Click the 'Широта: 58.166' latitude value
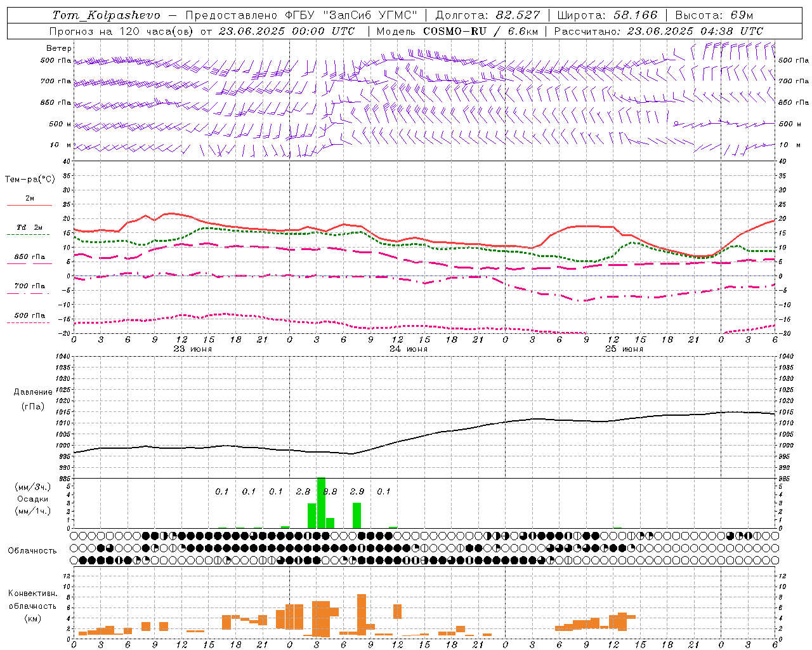Image resolution: width=812 pixels, height=650 pixels. (x=608, y=15)
